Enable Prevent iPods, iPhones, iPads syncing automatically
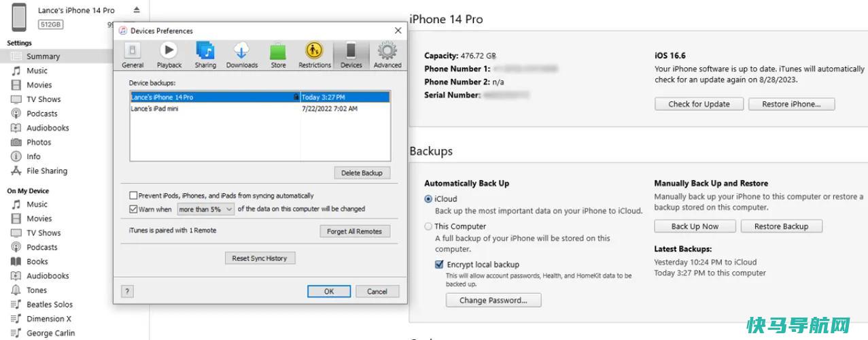 click(x=133, y=196)
